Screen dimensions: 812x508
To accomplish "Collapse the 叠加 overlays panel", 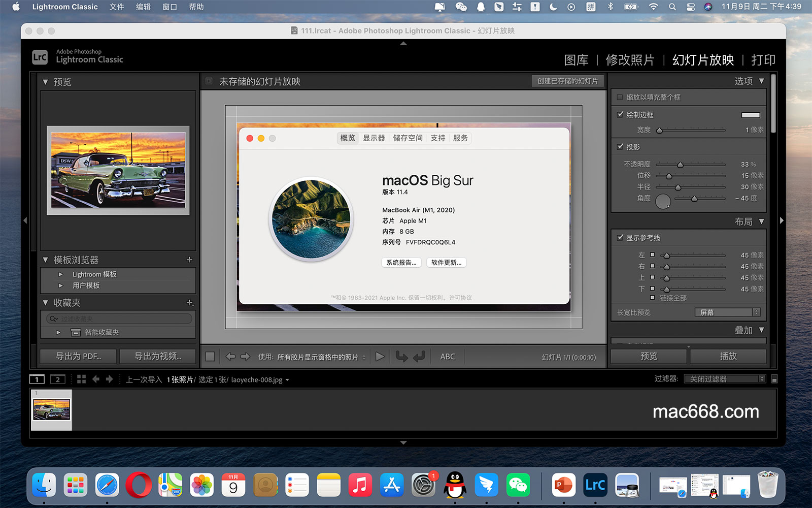I will [x=761, y=330].
